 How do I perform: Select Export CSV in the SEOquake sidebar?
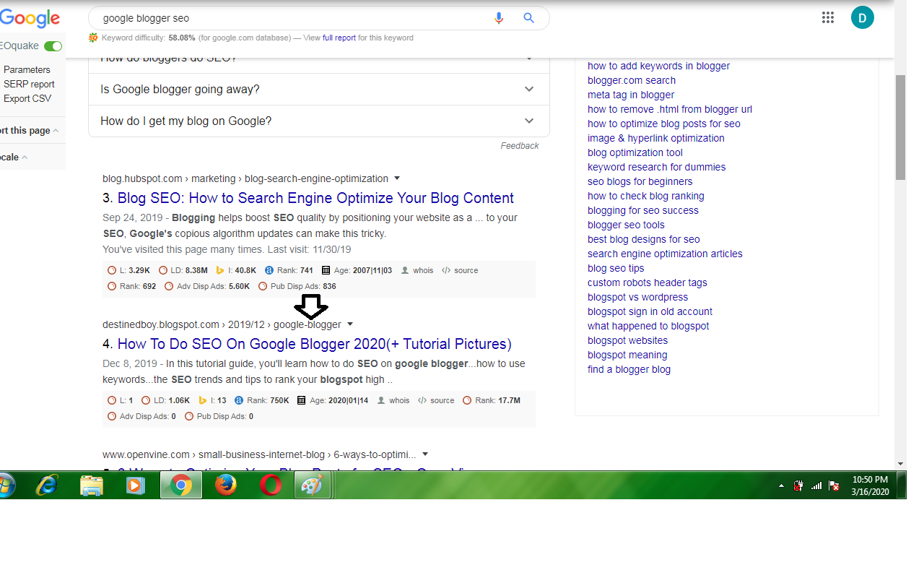click(27, 99)
